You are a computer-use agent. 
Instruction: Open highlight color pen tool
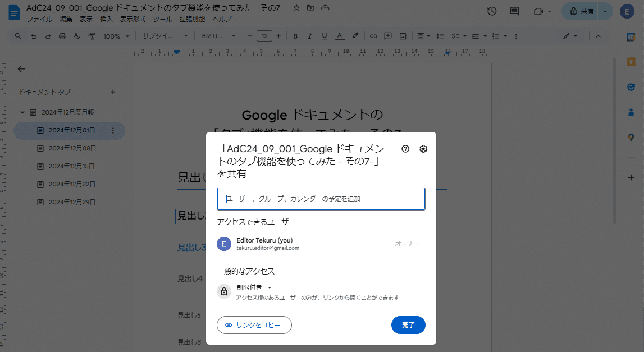pyautogui.click(x=355, y=36)
